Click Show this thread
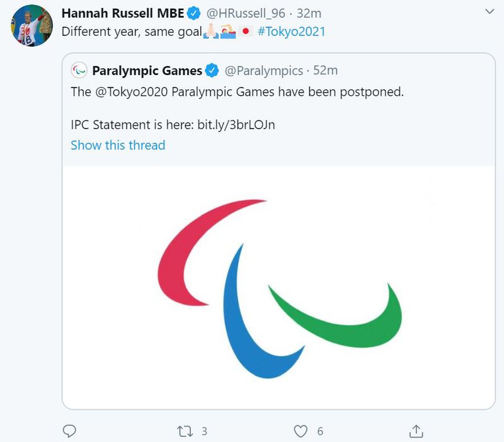 pos(118,145)
